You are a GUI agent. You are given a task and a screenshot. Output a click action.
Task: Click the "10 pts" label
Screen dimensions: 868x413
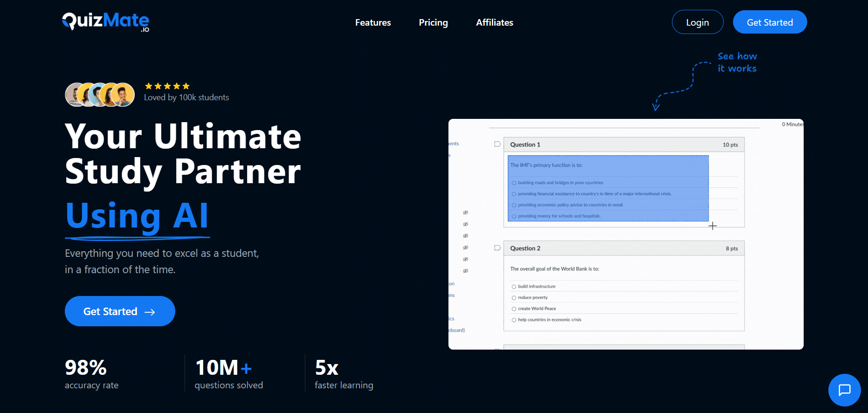coord(730,145)
